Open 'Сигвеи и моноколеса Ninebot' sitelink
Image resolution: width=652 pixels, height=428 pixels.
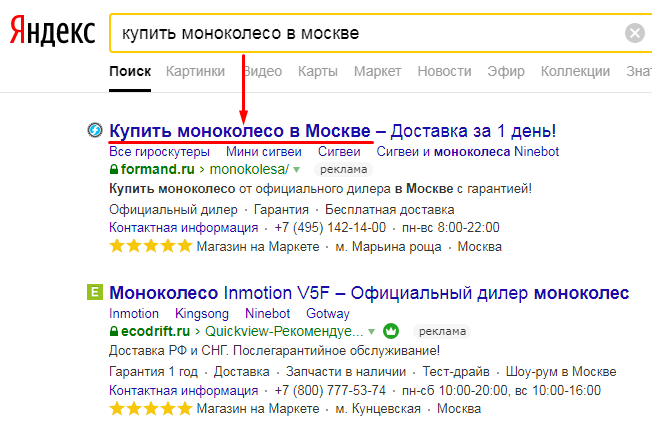(468, 151)
